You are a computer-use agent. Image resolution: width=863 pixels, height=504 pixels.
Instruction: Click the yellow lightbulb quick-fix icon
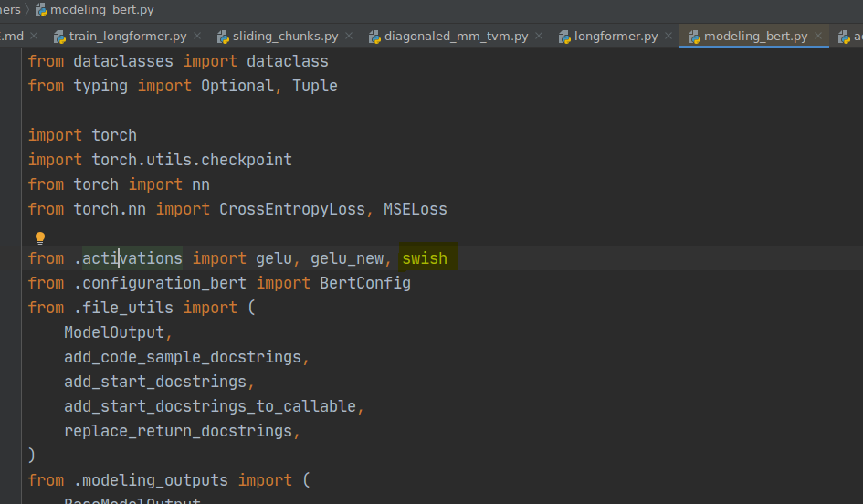pos(40,238)
